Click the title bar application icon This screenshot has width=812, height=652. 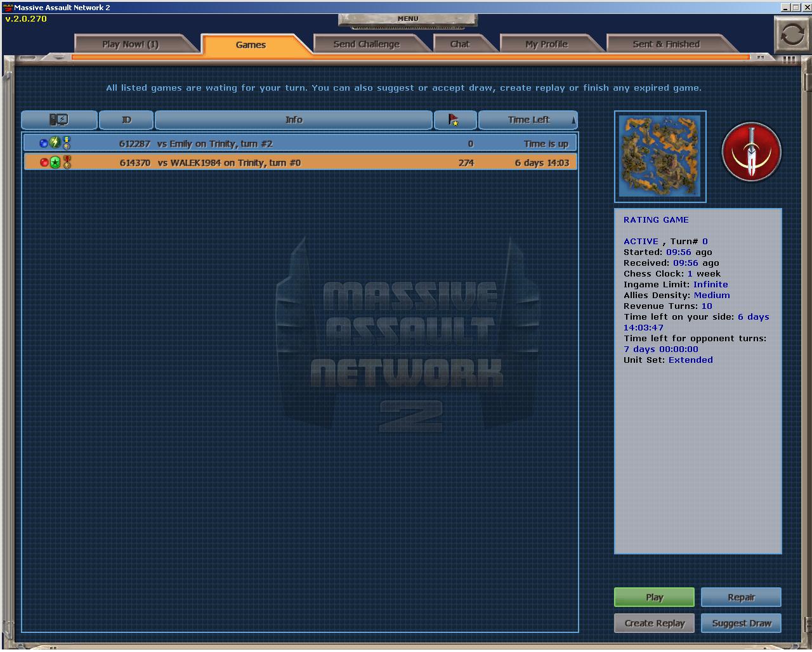(x=8, y=8)
